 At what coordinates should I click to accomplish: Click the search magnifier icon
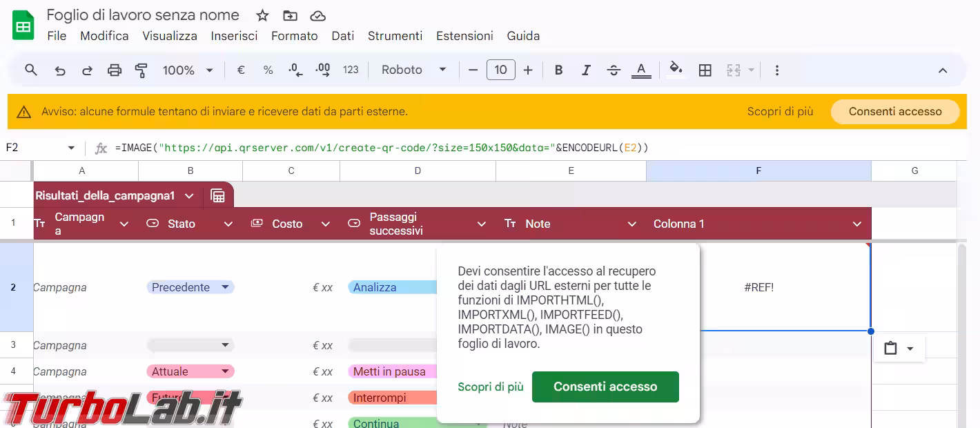(31, 70)
